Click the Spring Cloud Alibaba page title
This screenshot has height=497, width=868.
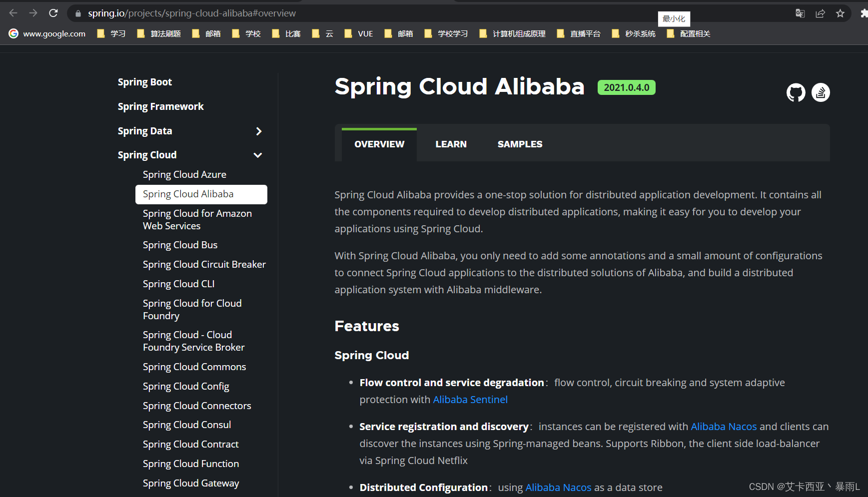pyautogui.click(x=460, y=86)
